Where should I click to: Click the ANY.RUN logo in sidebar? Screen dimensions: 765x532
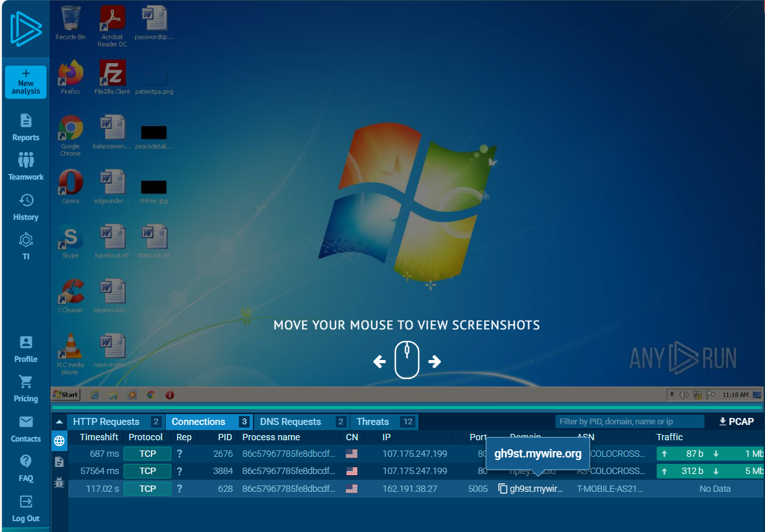[x=26, y=29]
